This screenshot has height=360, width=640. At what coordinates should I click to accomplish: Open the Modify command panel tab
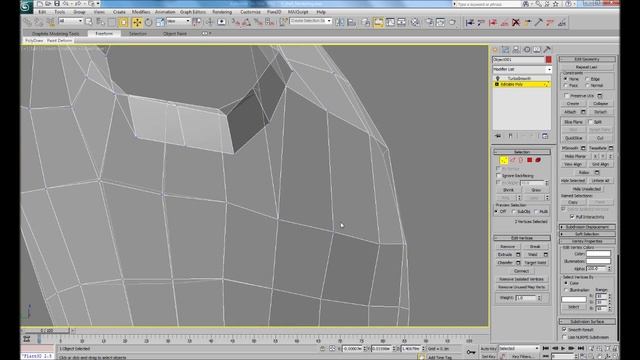coord(506,50)
